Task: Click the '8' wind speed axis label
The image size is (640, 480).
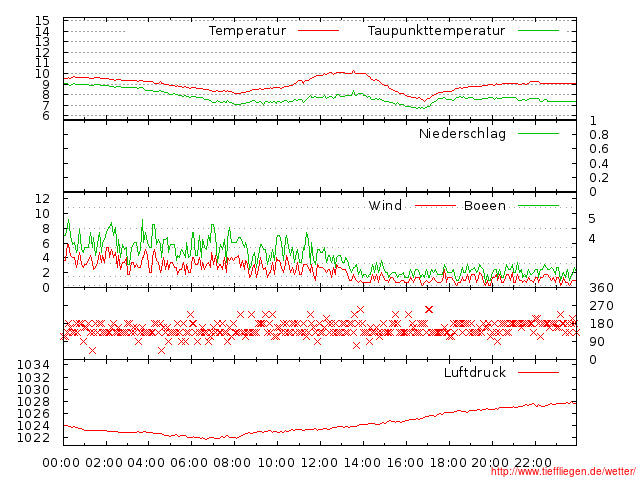Action: click(x=46, y=229)
